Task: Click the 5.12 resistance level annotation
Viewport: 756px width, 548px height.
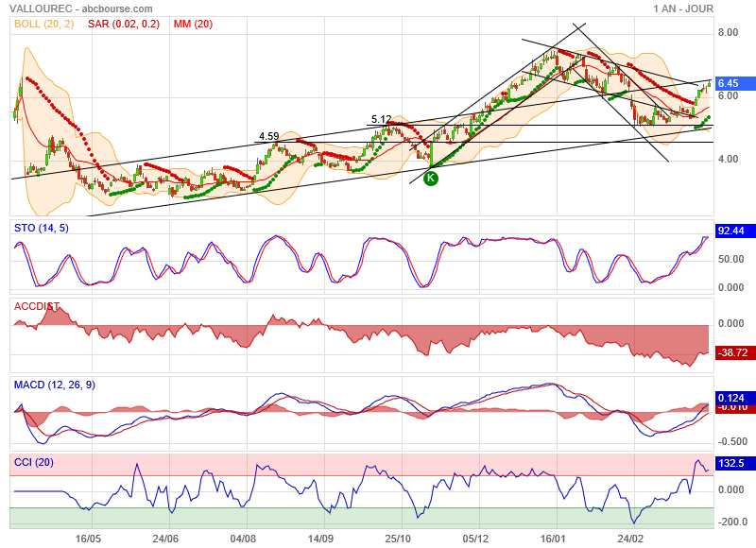Action: tap(382, 119)
